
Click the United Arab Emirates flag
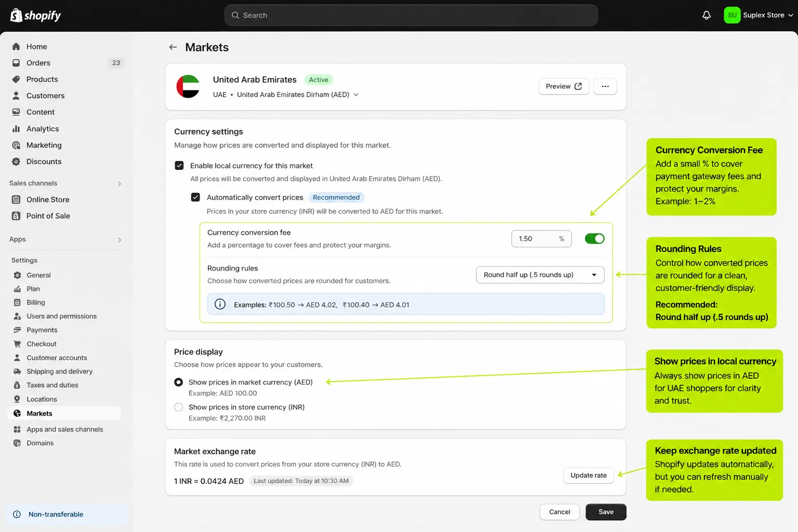188,87
